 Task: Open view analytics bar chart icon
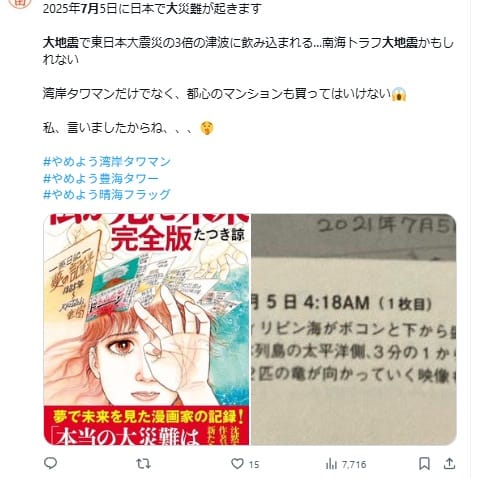(x=331, y=464)
